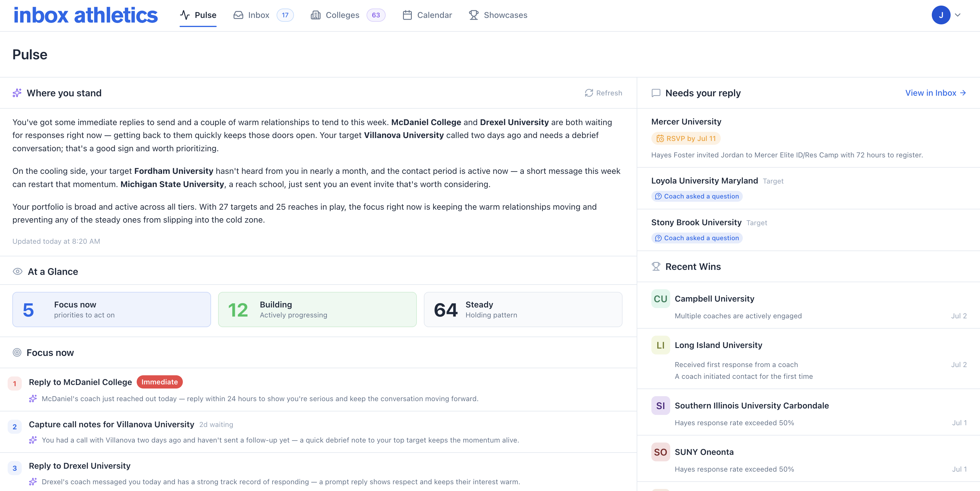Click the Target label next to Stony Brook
This screenshot has width=980, height=491.
[757, 223]
